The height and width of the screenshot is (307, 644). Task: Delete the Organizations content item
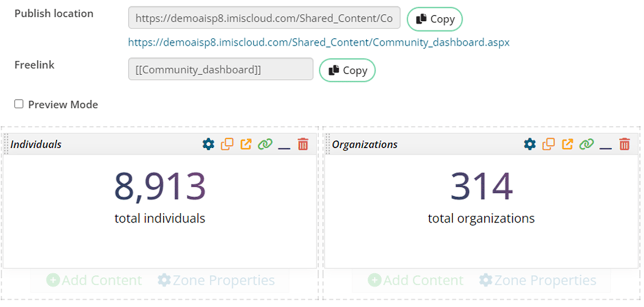[x=624, y=144]
